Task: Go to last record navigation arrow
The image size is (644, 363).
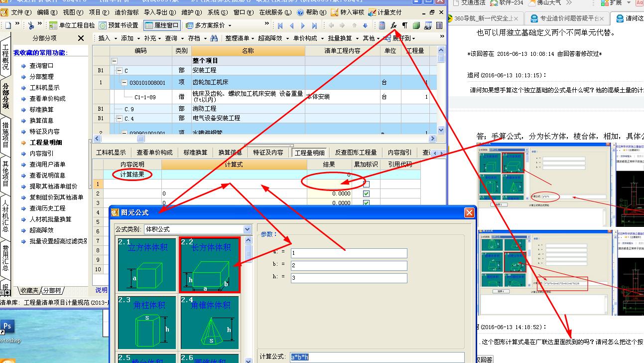Action: point(314,25)
